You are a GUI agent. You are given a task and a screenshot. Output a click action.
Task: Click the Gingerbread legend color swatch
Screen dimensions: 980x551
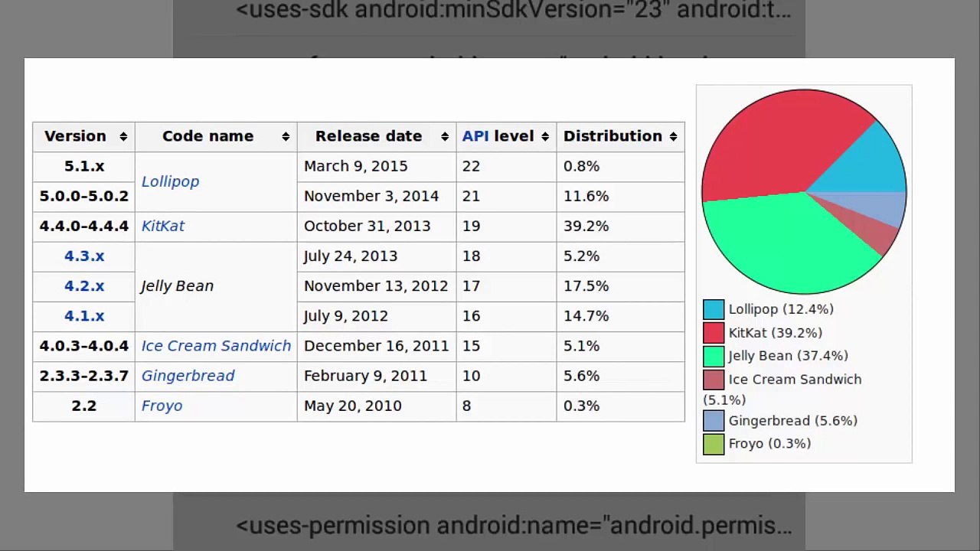point(714,421)
